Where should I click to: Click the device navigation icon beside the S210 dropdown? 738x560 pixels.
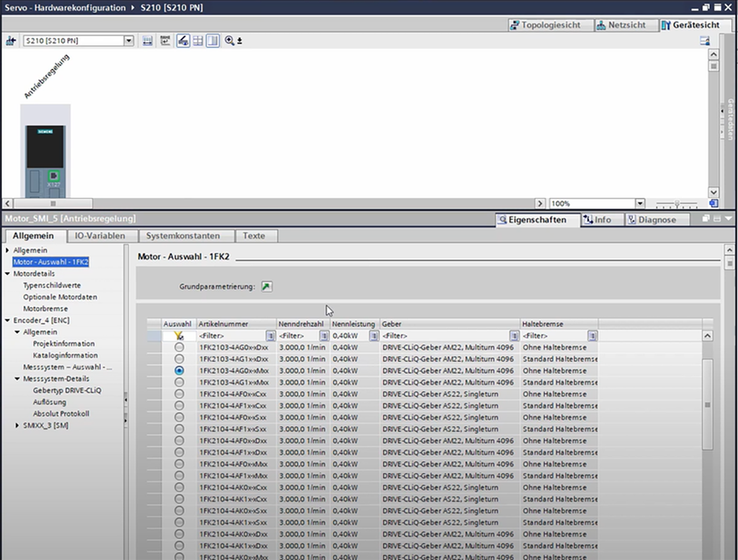click(10, 41)
